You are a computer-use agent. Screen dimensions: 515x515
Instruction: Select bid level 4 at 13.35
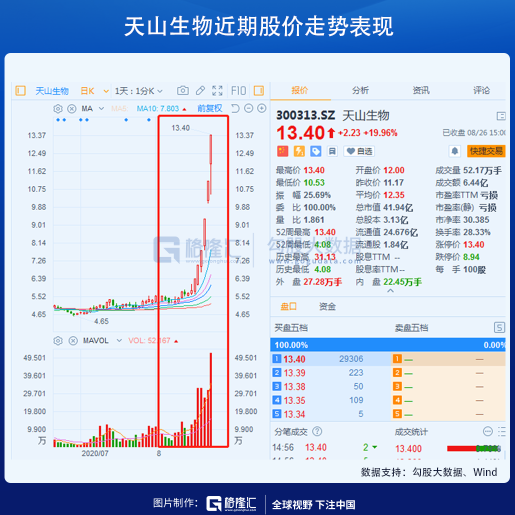[331, 400]
